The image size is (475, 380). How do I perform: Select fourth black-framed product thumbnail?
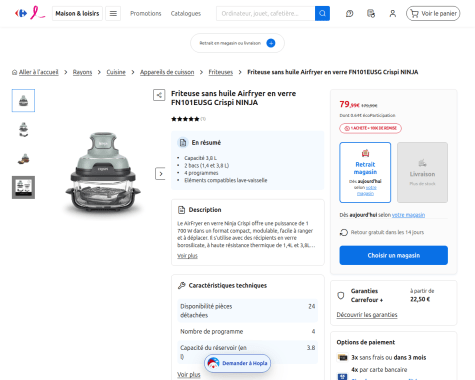click(23, 187)
